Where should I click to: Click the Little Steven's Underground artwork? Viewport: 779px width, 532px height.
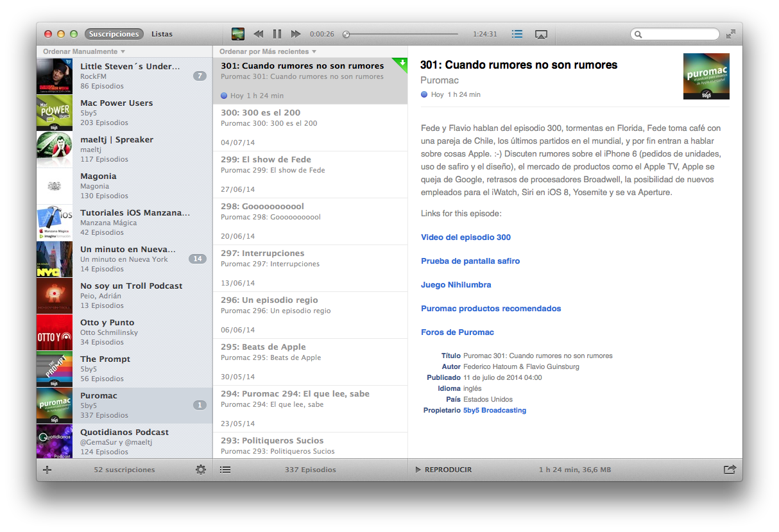coord(55,76)
